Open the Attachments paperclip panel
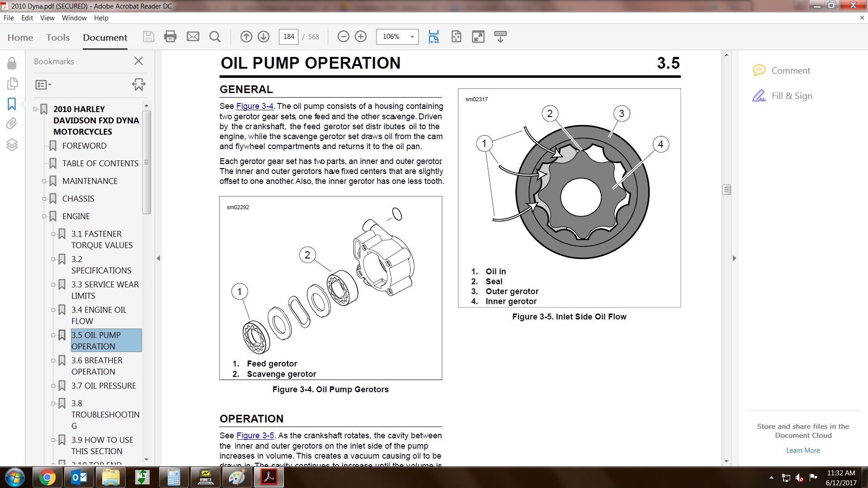 coord(12,123)
